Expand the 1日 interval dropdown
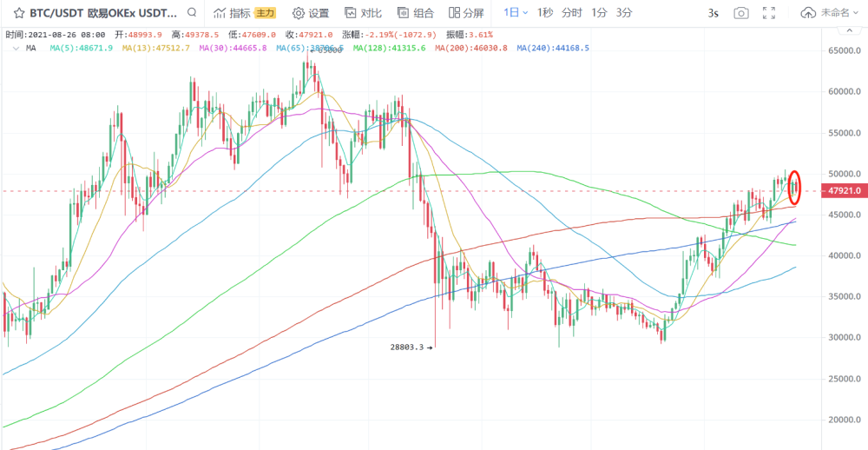 pos(516,12)
